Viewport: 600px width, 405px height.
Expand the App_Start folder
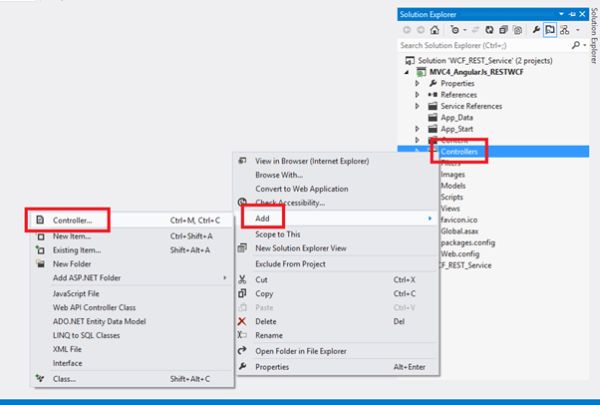click(x=417, y=129)
